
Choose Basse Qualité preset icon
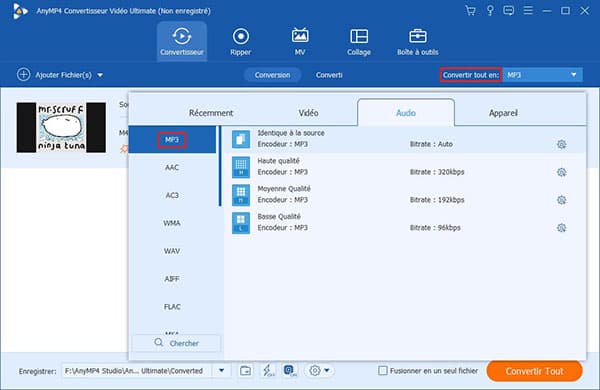[x=241, y=223]
